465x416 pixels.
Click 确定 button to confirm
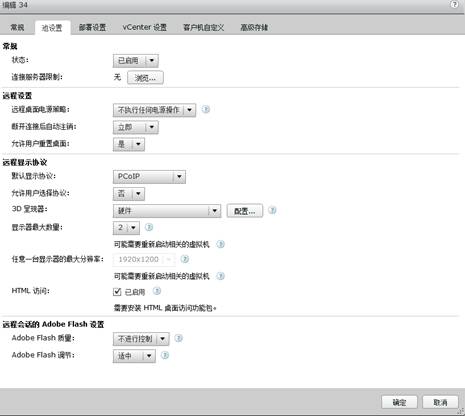[x=399, y=402]
